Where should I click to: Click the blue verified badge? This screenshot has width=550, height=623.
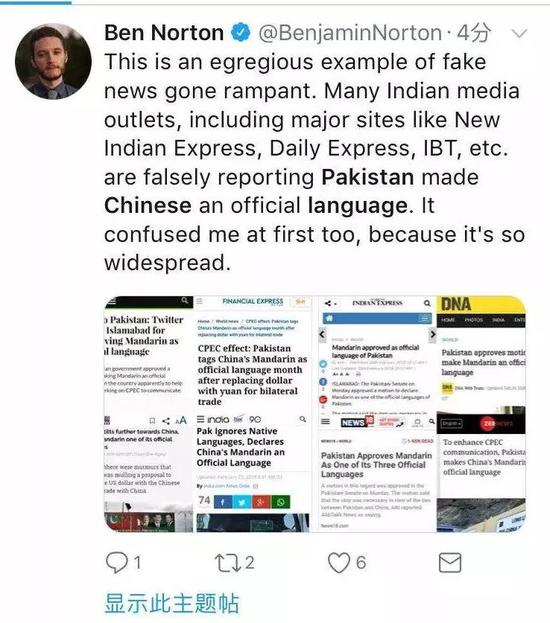pyautogui.click(x=241, y=33)
